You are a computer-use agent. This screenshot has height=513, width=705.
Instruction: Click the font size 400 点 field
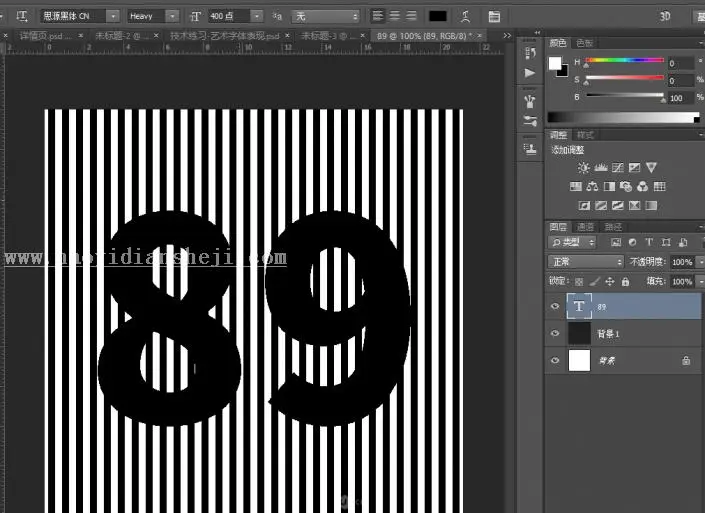tap(229, 17)
